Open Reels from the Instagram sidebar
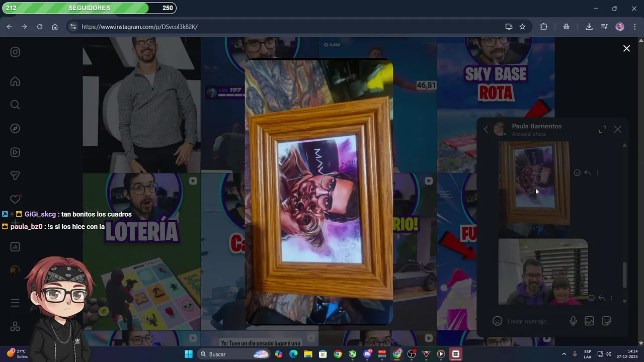This screenshot has width=644, height=362. [x=15, y=152]
